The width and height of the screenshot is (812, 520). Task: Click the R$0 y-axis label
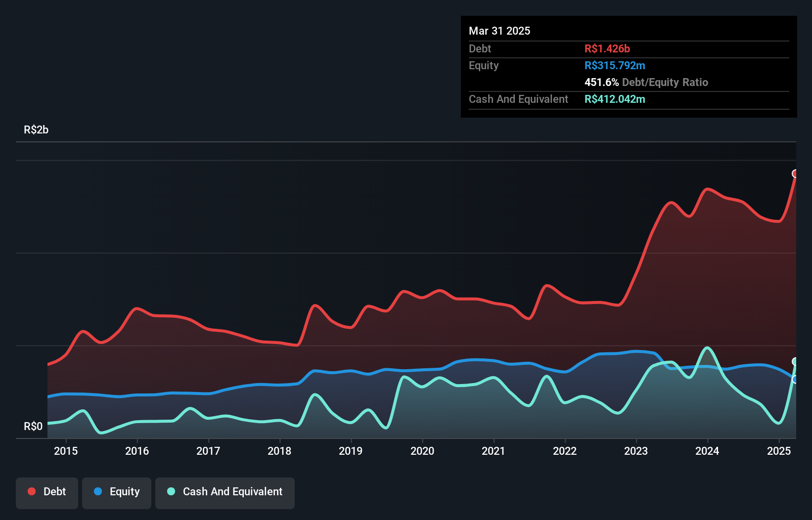(33, 426)
